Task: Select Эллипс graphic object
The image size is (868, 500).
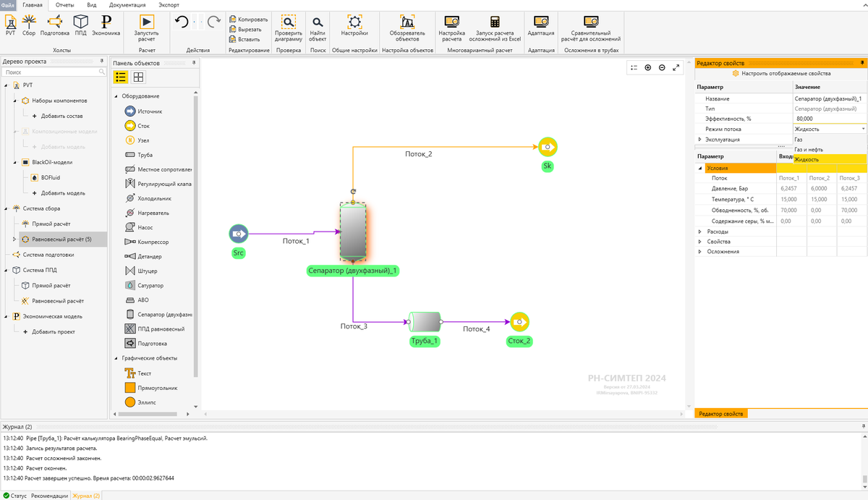Action: pyautogui.click(x=141, y=402)
